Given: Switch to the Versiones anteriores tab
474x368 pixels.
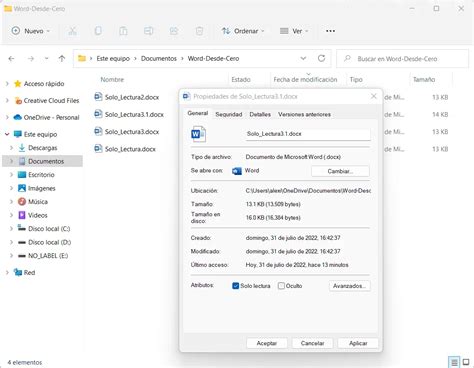Looking at the screenshot, I should tap(304, 114).
